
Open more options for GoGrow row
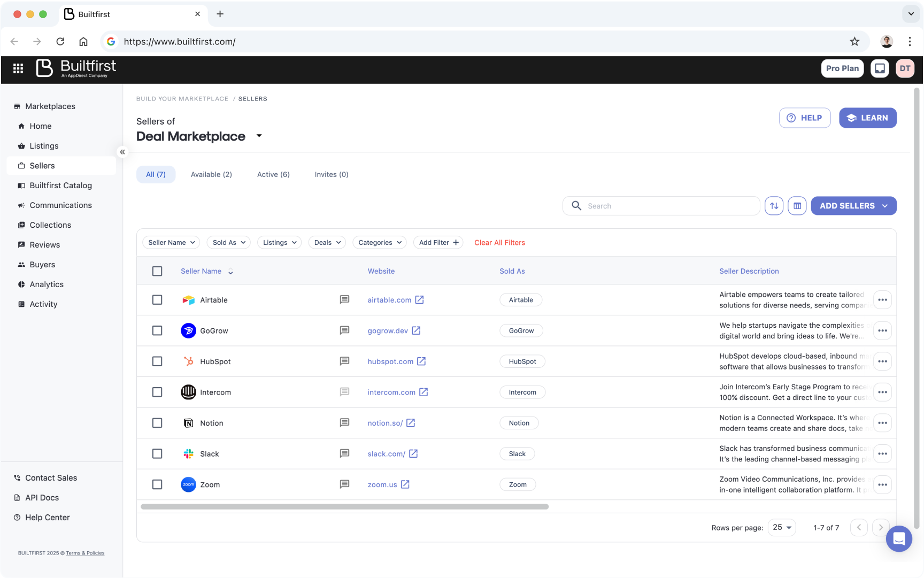tap(882, 330)
